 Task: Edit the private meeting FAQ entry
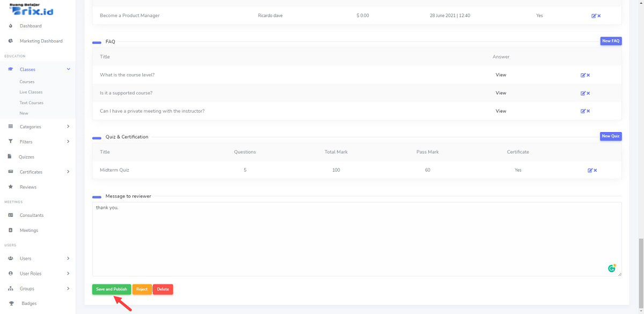point(583,111)
